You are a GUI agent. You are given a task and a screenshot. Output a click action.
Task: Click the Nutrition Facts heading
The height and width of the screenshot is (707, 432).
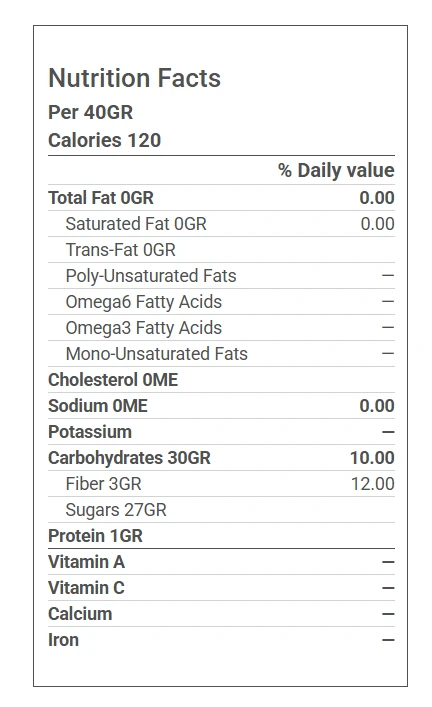pos(134,78)
